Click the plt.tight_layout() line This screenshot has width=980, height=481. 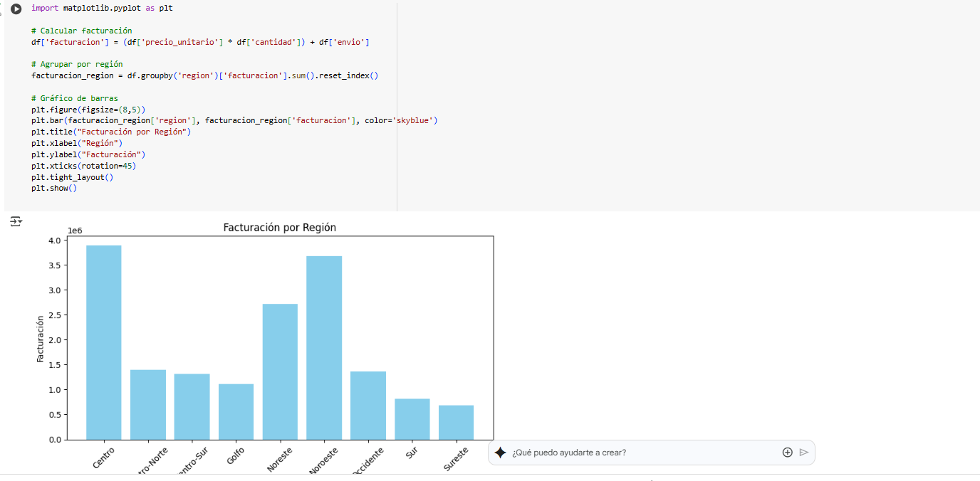click(x=72, y=177)
